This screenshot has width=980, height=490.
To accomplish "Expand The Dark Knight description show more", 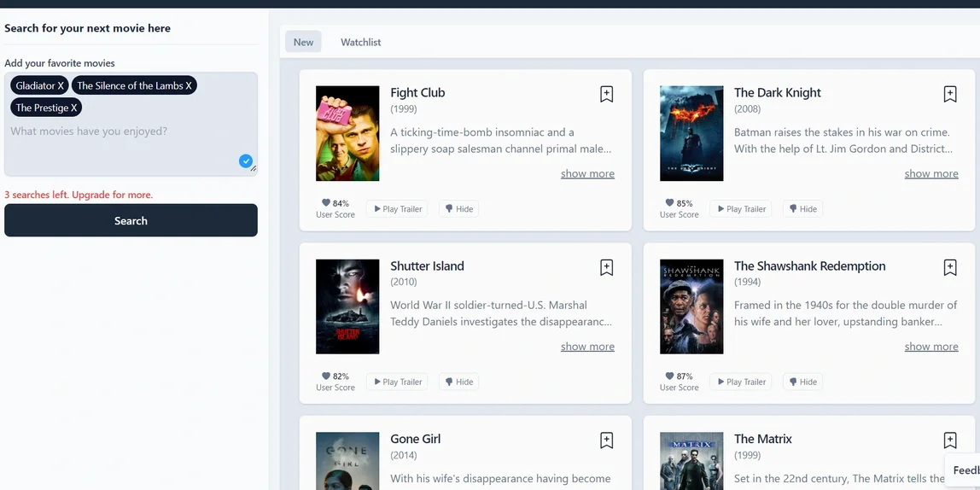I will (931, 174).
